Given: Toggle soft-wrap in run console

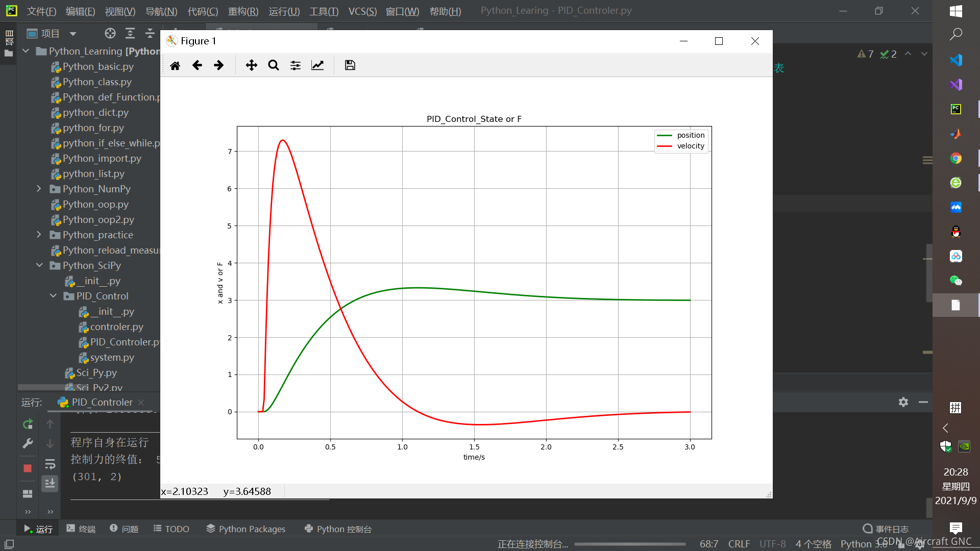Looking at the screenshot, I should (x=50, y=464).
